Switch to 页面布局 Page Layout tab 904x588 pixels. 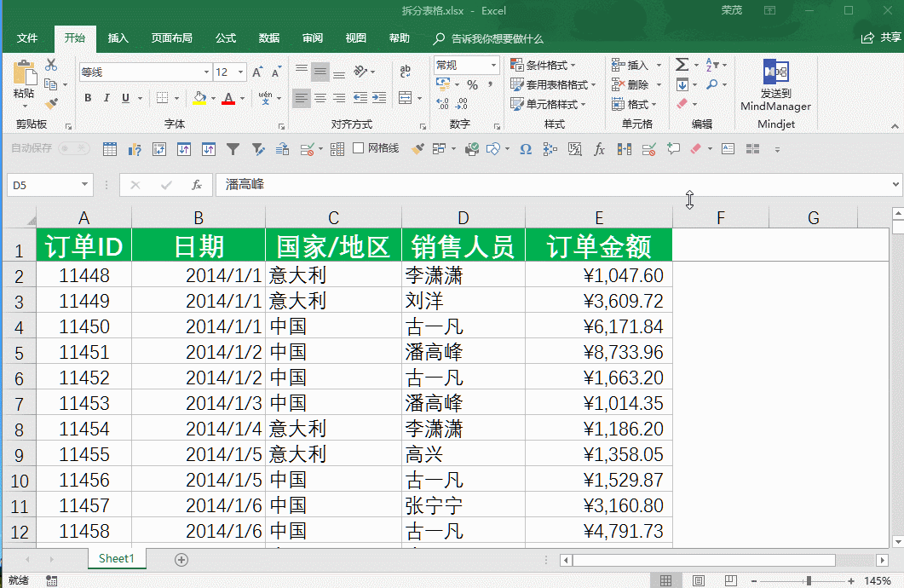tap(171, 38)
